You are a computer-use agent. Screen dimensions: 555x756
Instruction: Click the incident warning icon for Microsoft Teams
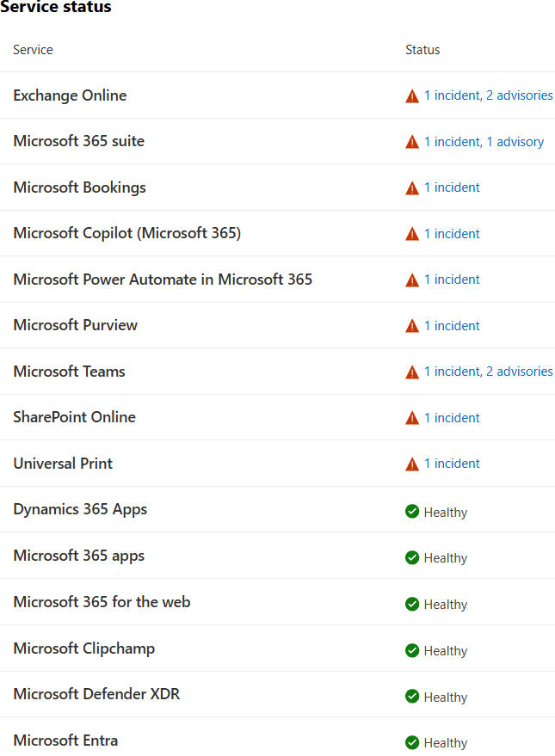412,372
